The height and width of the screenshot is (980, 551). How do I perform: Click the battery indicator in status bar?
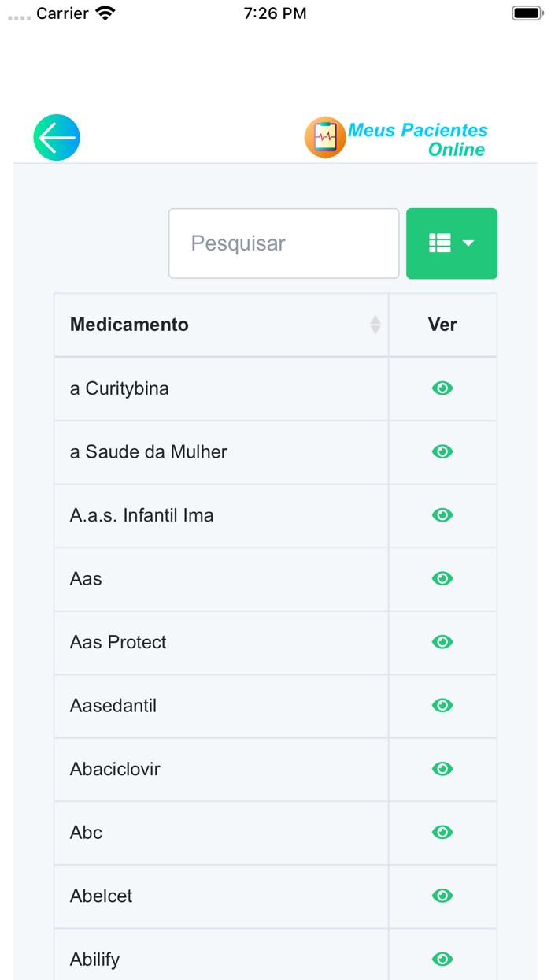point(526,13)
